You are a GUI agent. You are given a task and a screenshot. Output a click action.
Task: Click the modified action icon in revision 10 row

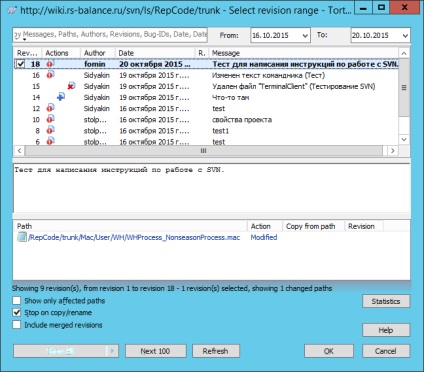50,119
